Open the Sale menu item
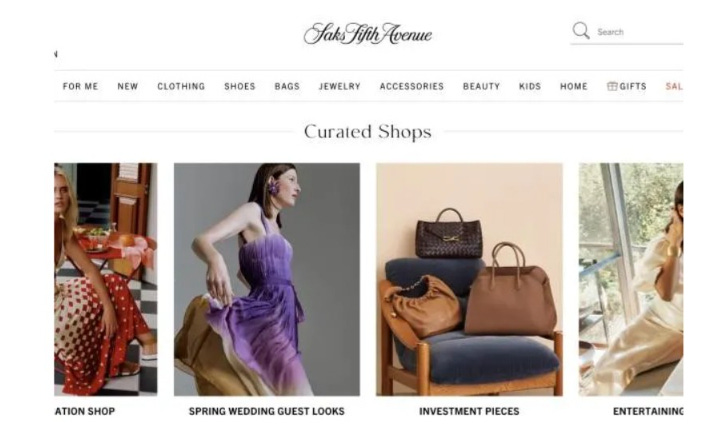715x439 pixels. point(674,86)
